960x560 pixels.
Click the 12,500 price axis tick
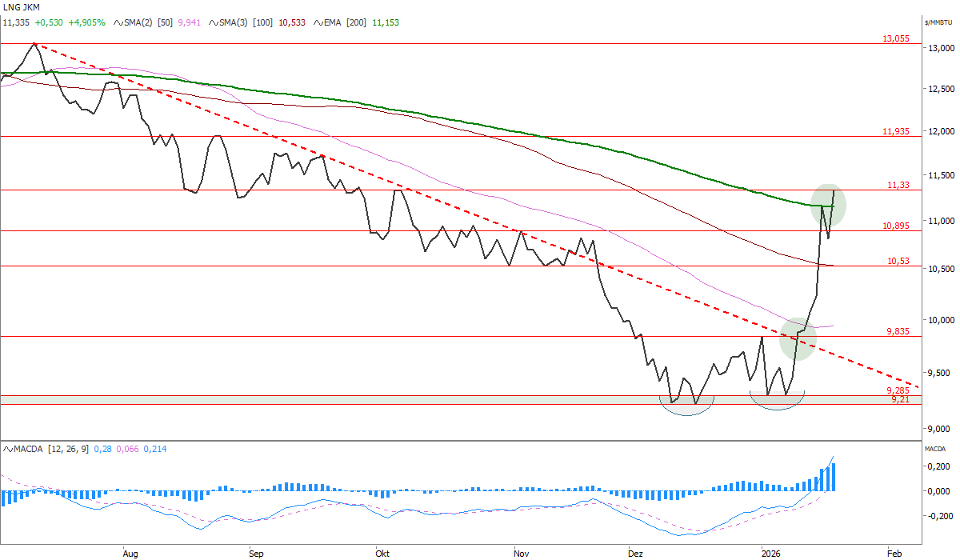point(941,88)
